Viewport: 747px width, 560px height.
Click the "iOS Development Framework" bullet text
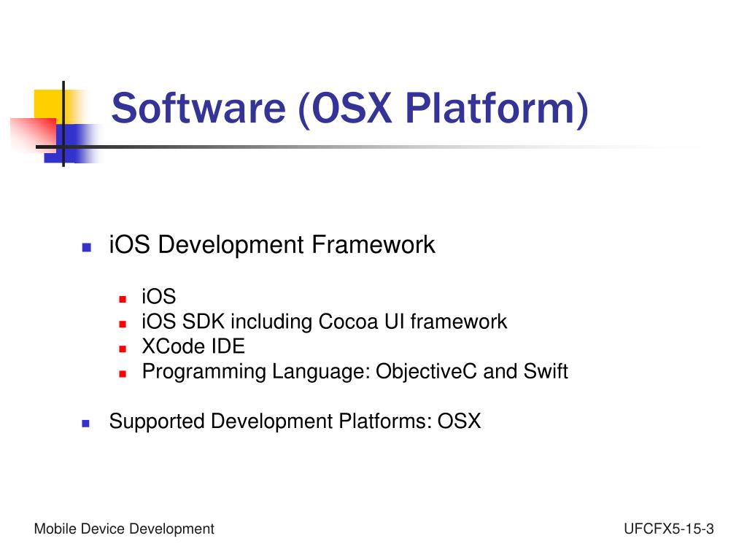tap(272, 245)
